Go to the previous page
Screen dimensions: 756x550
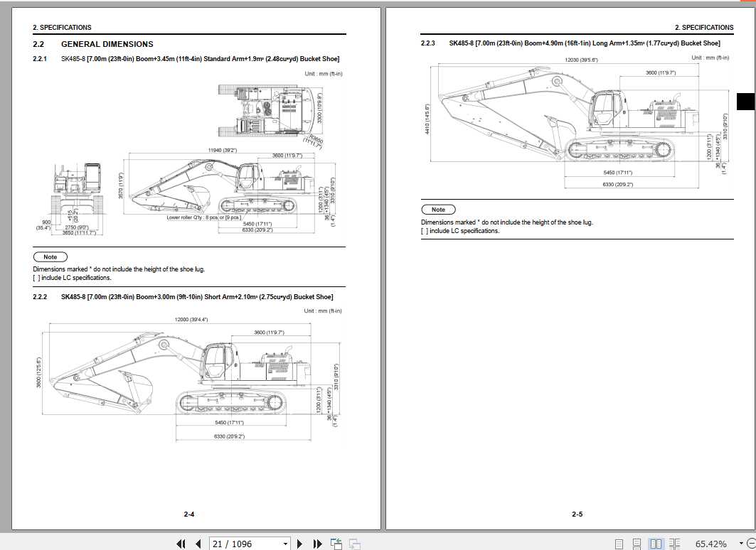click(198, 544)
